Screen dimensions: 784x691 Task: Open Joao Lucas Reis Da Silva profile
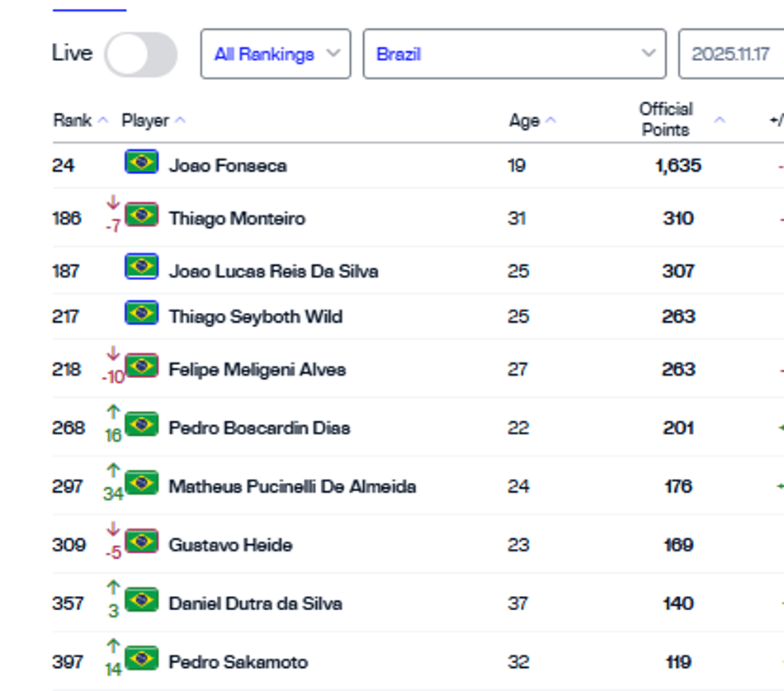[x=273, y=271]
